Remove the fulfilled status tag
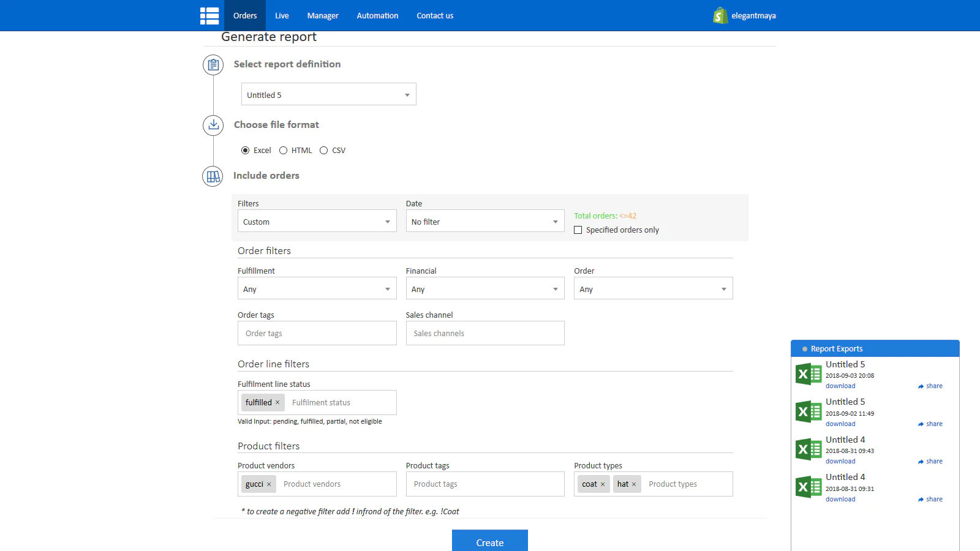This screenshot has height=551, width=980. pos(277,402)
